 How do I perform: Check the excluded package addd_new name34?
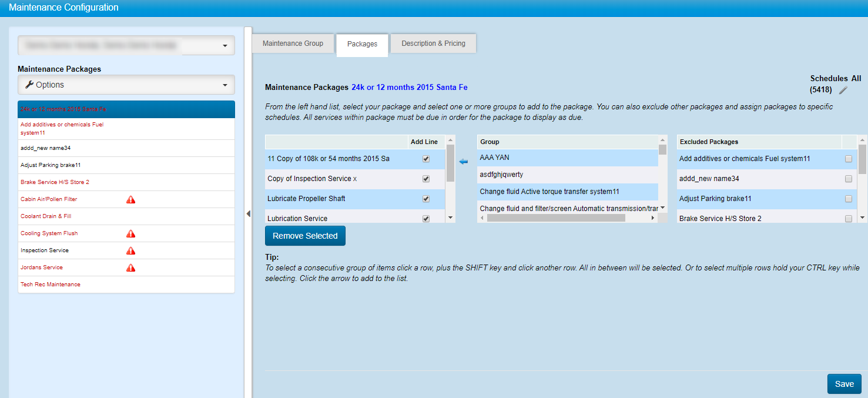[848, 179]
